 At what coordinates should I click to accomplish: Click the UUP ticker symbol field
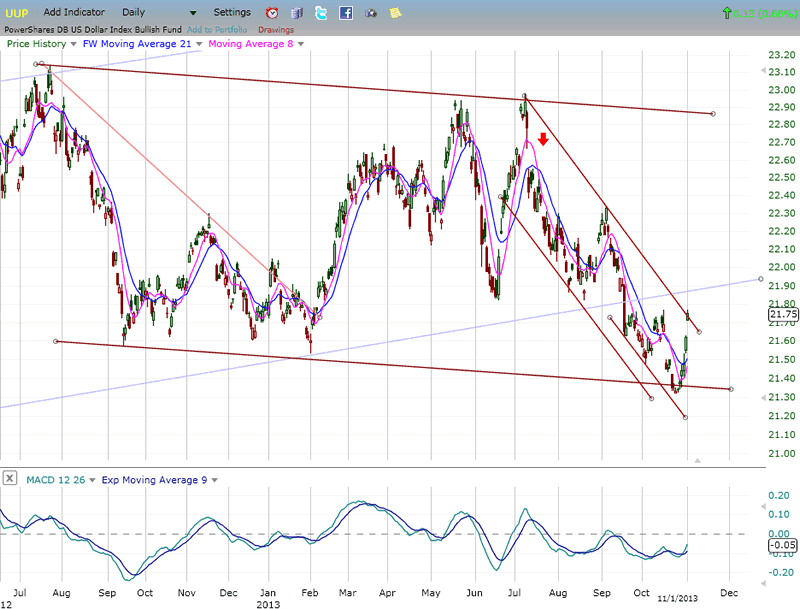click(17, 12)
